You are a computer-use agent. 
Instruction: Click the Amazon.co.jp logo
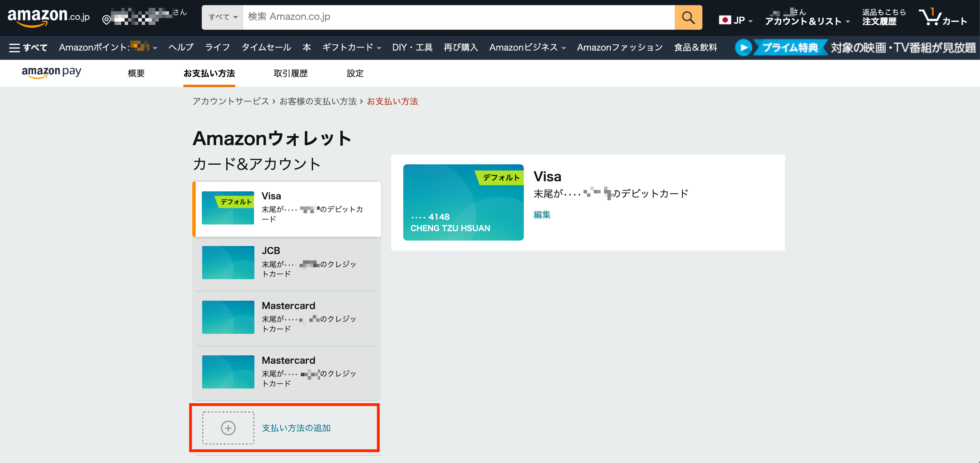coord(48,17)
